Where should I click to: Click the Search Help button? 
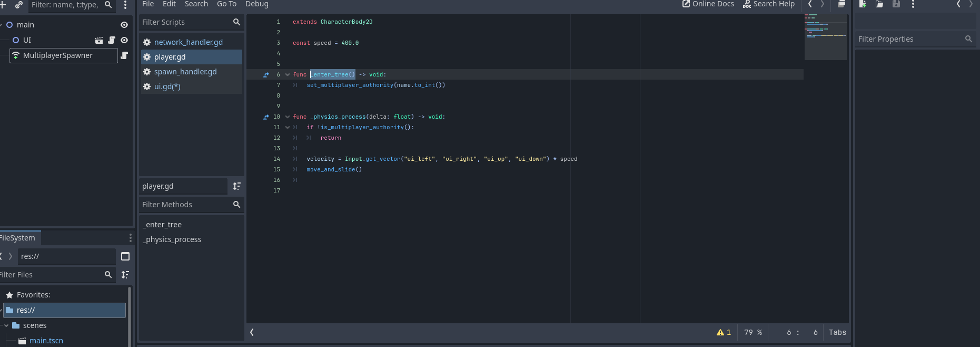pyautogui.click(x=768, y=4)
